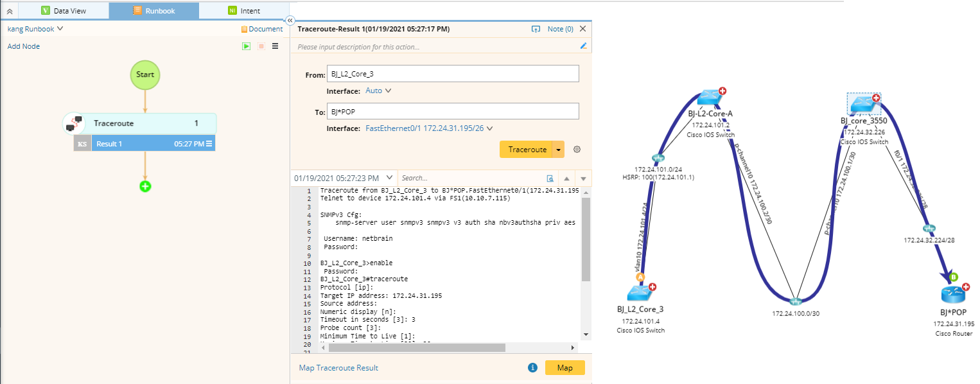Stop runbook execution using the red square icon
The image size is (980, 384).
coord(261,46)
